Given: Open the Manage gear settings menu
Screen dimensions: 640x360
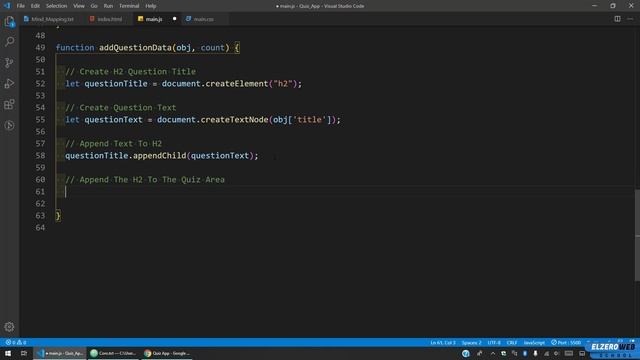Looking at the screenshot, I should pos(9,327).
